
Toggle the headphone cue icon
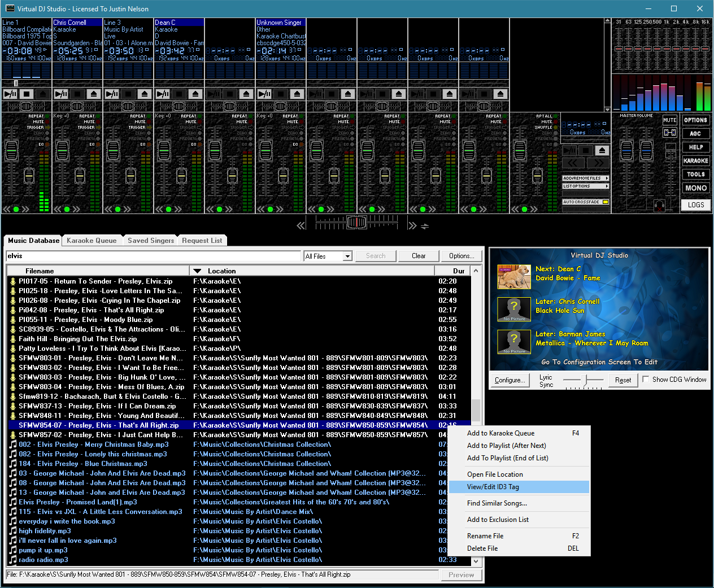click(659, 205)
